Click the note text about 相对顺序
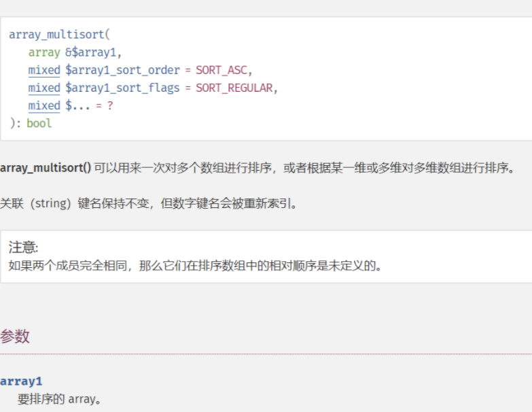Viewport: 532px width, 412px height. click(196, 265)
